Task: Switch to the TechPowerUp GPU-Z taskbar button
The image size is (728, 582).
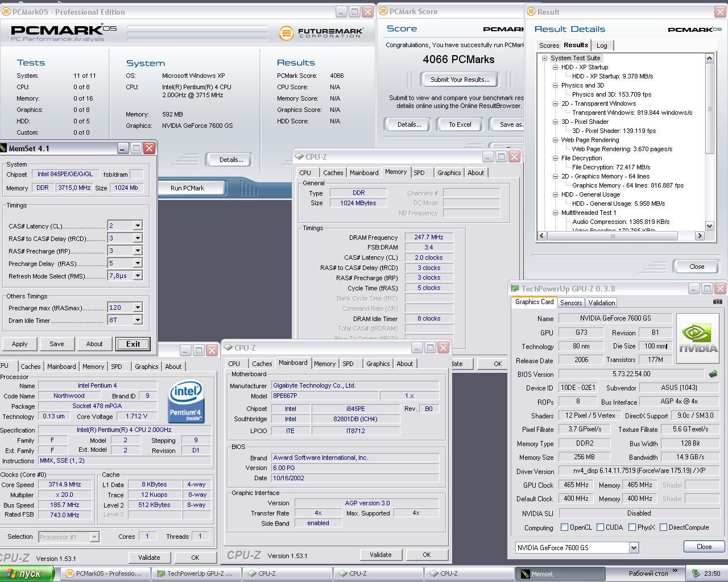Action: (196, 573)
